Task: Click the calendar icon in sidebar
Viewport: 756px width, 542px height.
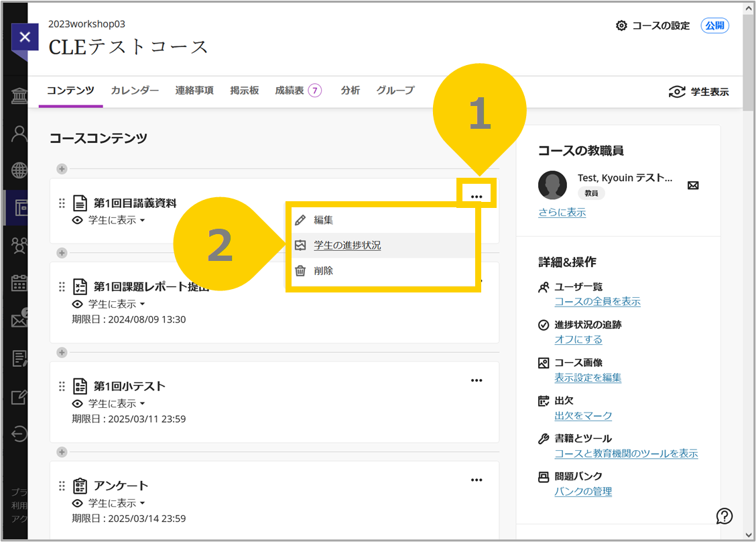Action: click(19, 283)
